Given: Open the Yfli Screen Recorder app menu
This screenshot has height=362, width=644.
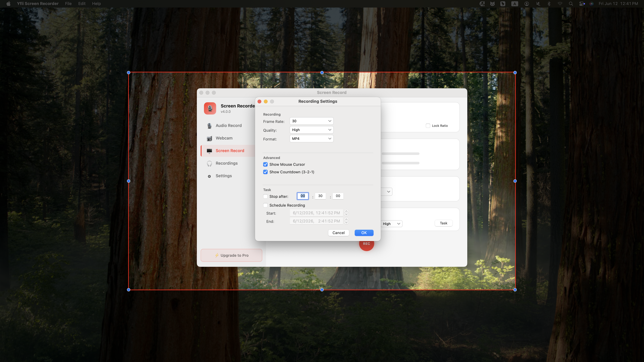Looking at the screenshot, I should pos(38,3).
